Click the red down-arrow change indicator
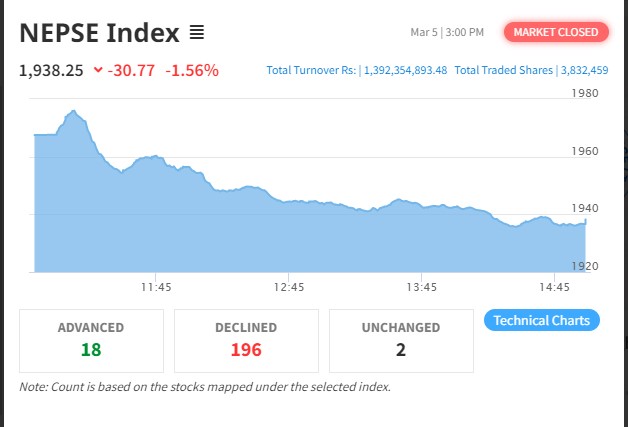 (97, 70)
